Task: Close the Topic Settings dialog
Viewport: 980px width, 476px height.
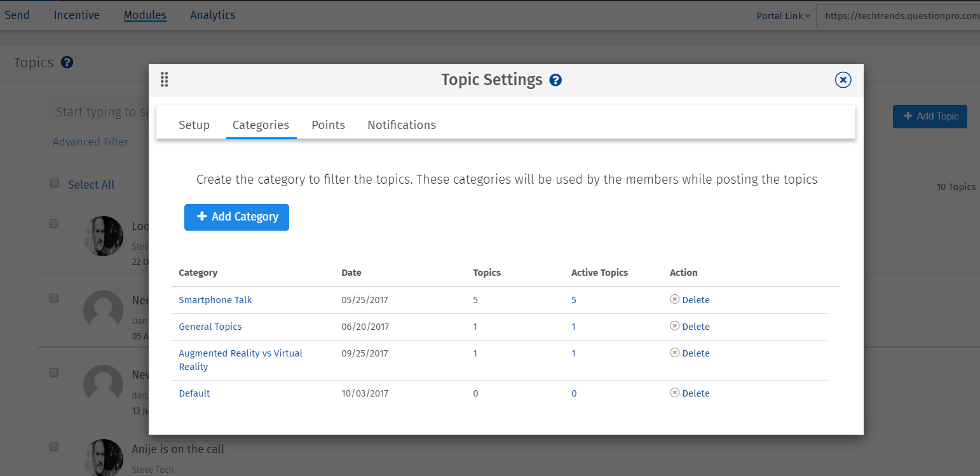Action: pyautogui.click(x=843, y=79)
